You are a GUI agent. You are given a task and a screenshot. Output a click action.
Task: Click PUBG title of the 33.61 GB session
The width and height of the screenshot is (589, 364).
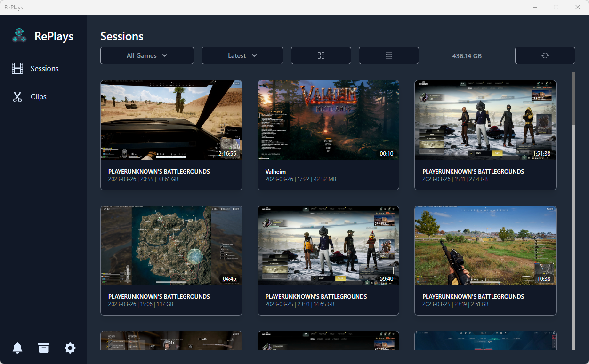(x=159, y=172)
